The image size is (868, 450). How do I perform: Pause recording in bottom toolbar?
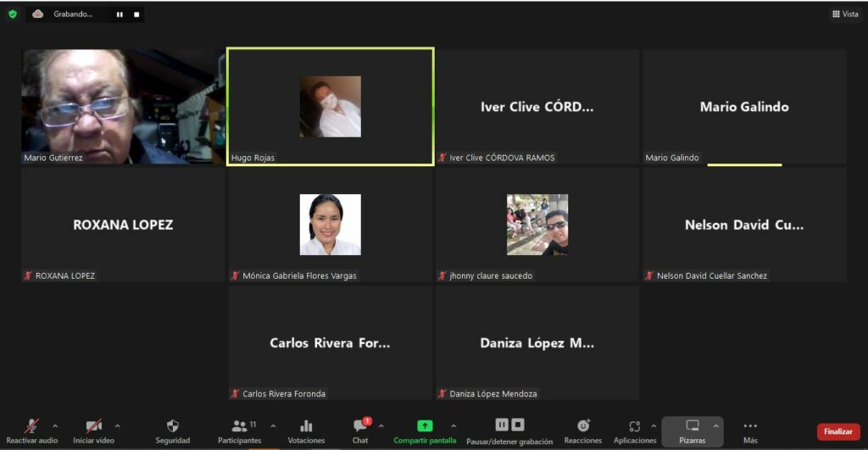pos(502,425)
